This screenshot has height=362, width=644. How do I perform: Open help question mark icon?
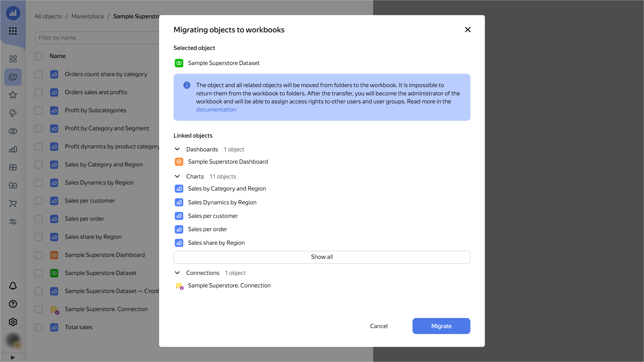coord(13,304)
